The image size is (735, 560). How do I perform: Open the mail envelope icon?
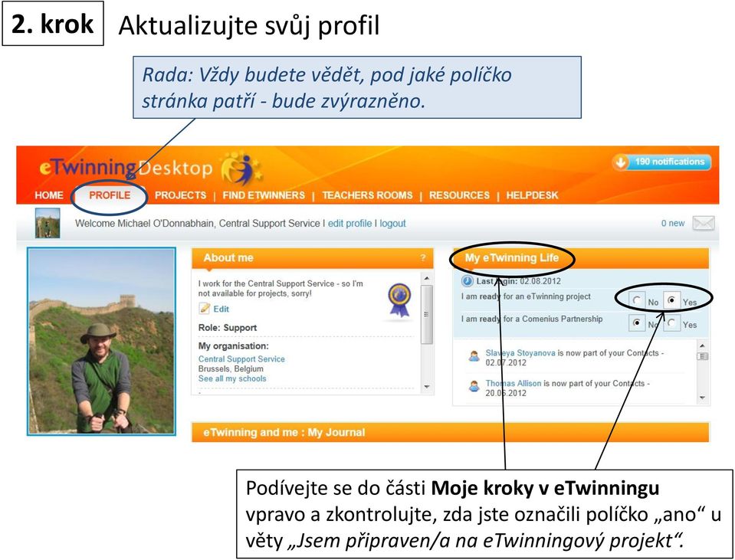(704, 223)
